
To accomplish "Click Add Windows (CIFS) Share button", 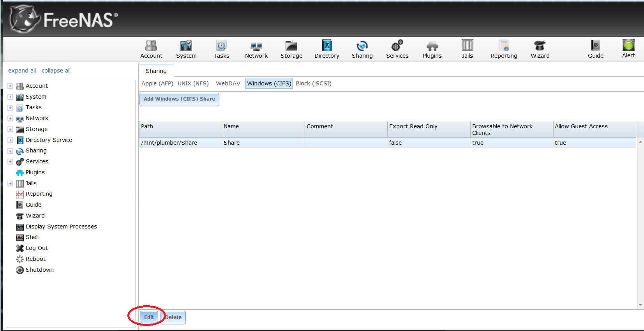I will (x=179, y=99).
